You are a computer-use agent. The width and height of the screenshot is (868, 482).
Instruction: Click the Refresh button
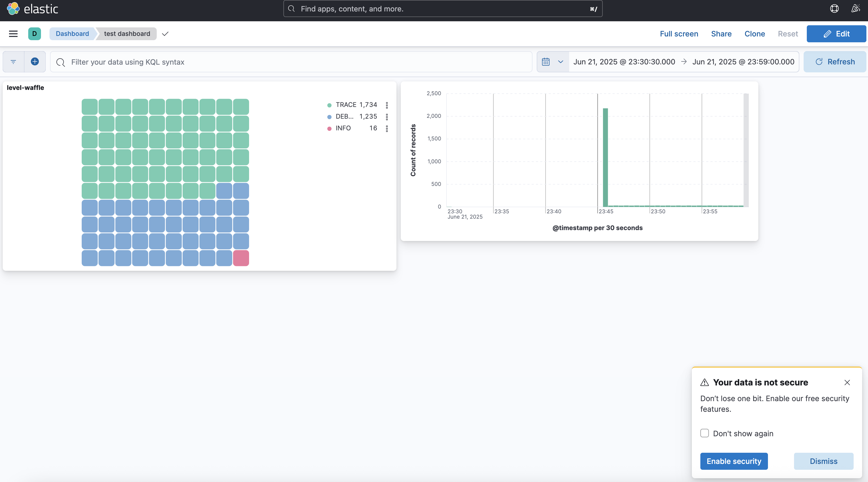pos(835,62)
